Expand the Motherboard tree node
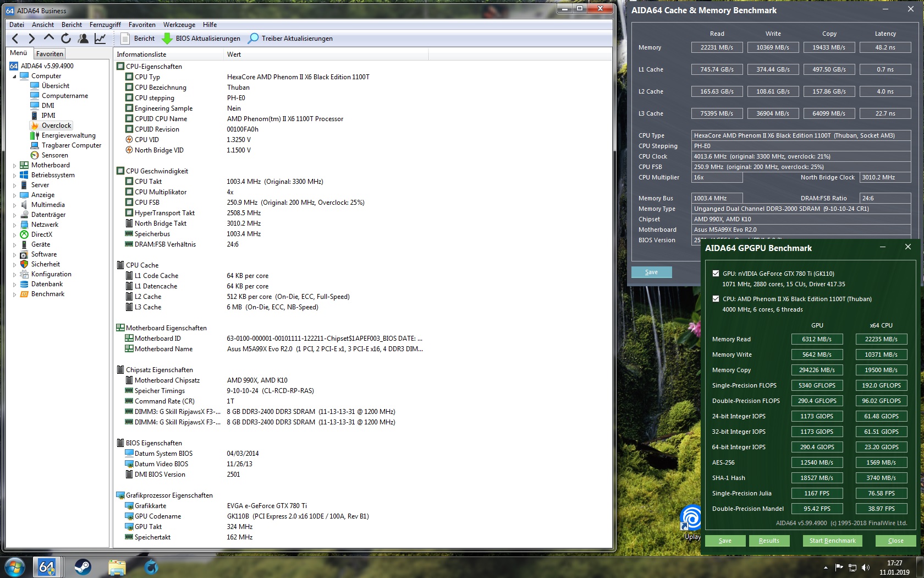The width and height of the screenshot is (924, 578). (x=14, y=166)
